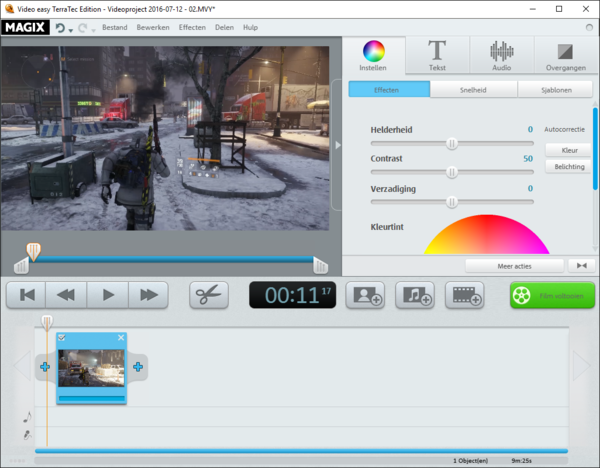This screenshot has height=468, width=600.
Task: Toggle the checkbox on the timeline clip
Action: (x=62, y=338)
